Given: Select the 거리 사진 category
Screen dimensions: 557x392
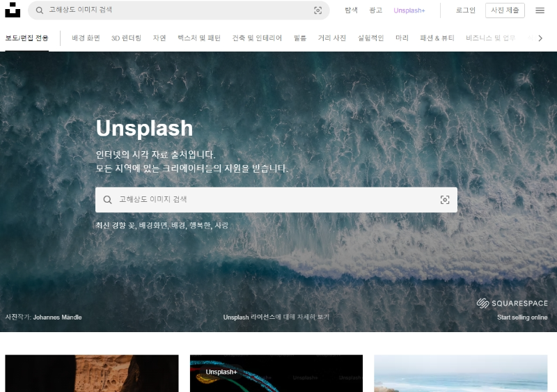Looking at the screenshot, I should click(x=332, y=38).
